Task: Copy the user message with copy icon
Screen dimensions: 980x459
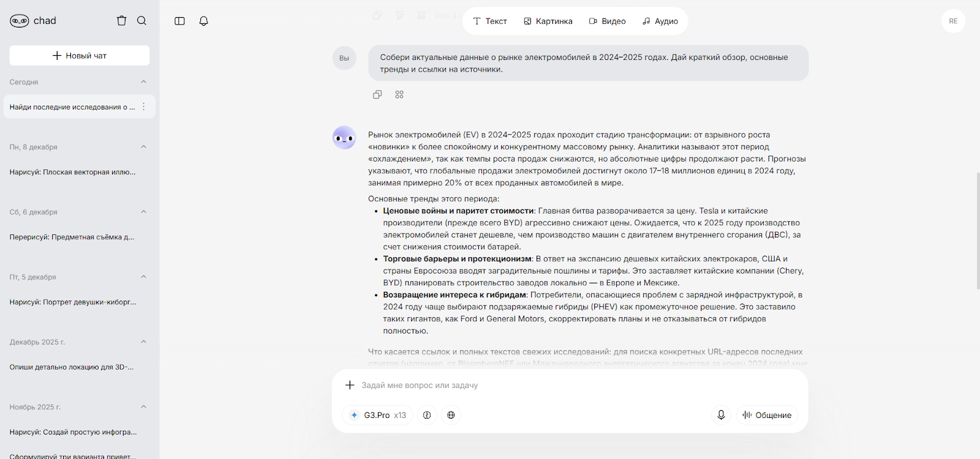Action: (377, 95)
